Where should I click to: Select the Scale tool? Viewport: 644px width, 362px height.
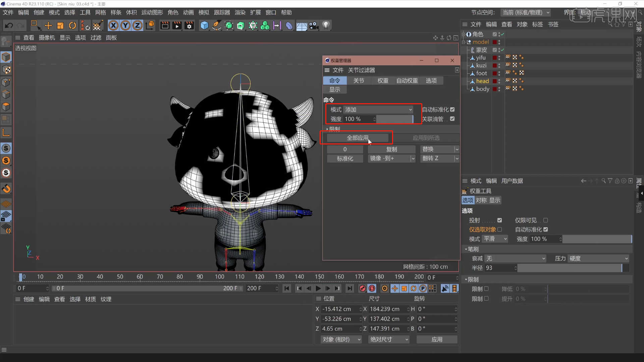(x=60, y=25)
